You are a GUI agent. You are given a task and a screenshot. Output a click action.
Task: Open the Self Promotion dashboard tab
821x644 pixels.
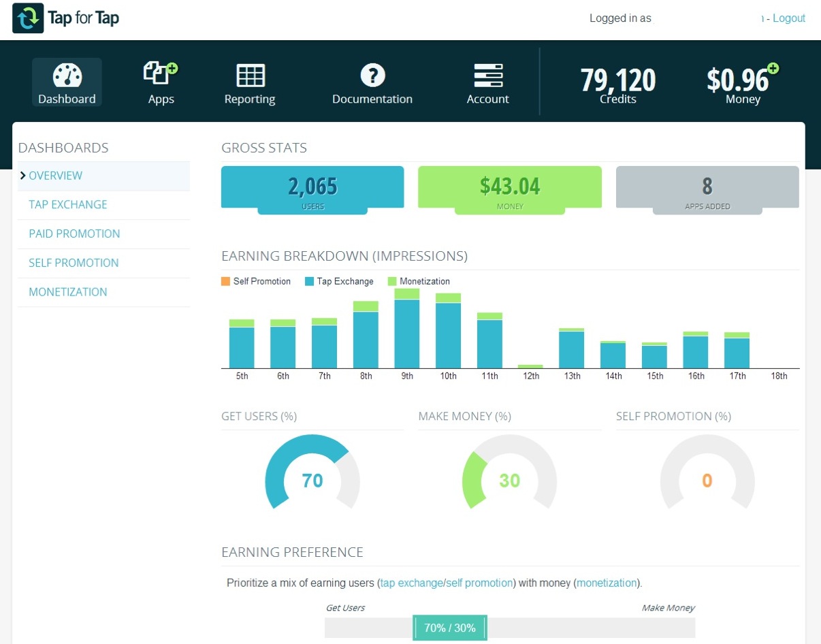point(74,263)
